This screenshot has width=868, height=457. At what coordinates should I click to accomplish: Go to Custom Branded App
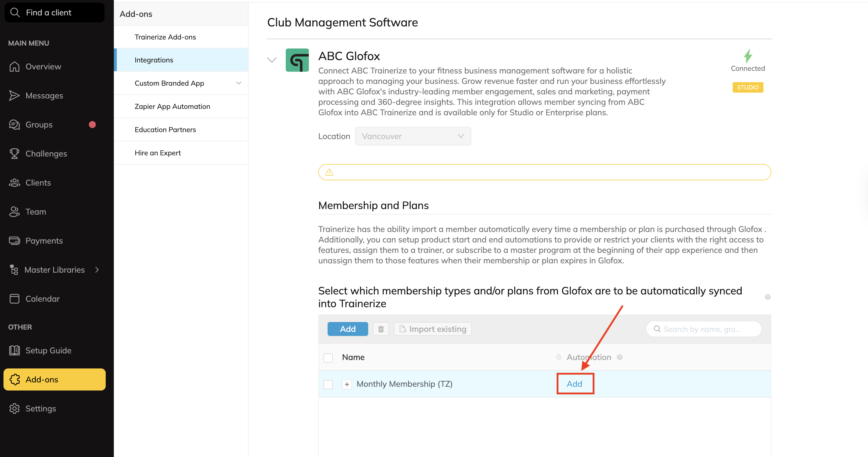169,83
